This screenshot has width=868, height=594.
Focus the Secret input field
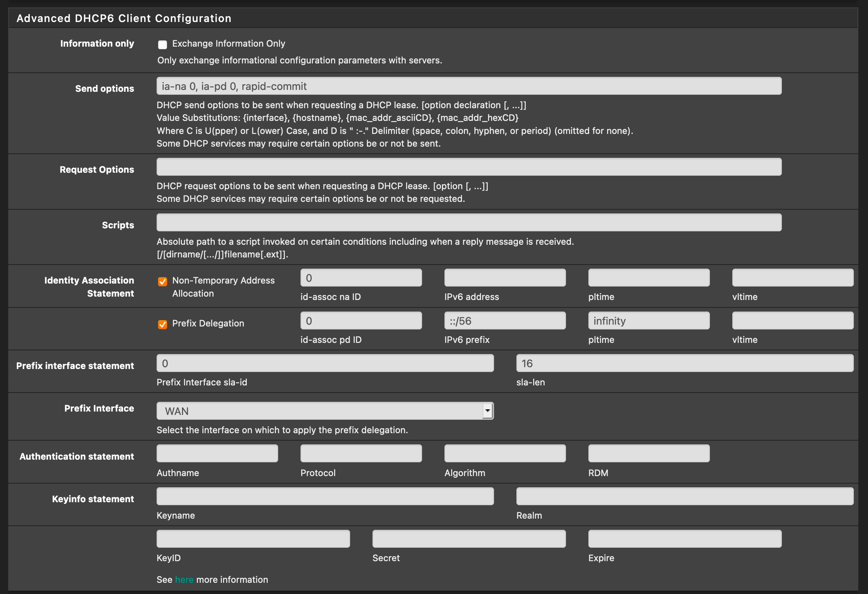[469, 539]
